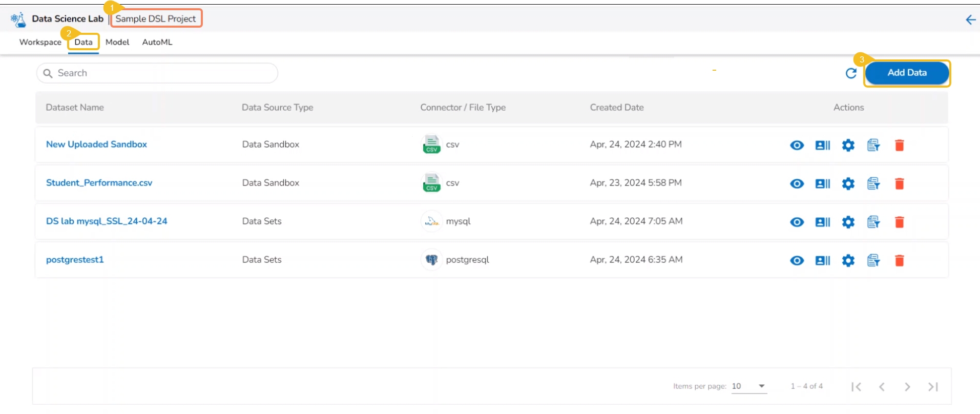The width and height of the screenshot is (980, 414).
Task: Click the back arrow at top right
Action: tap(970, 20)
